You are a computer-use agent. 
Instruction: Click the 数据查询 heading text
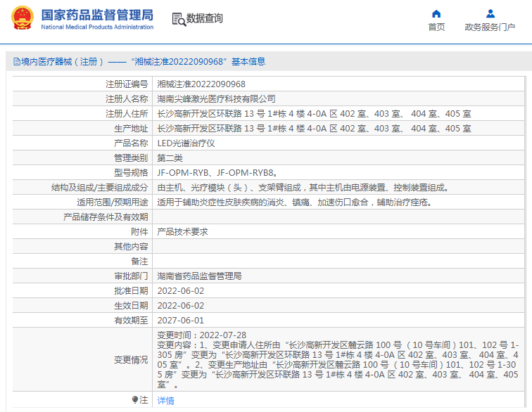tap(205, 18)
